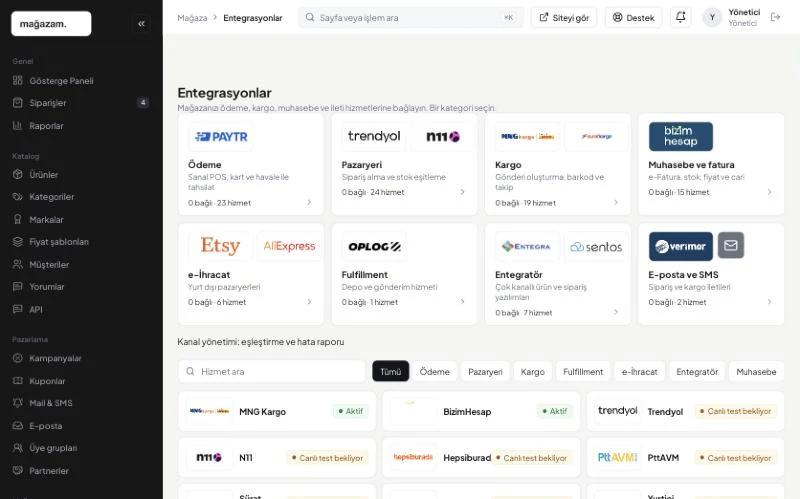Viewport: 800px width, 499px height.
Task: Open Partnerler handshake icon in sidebar
Action: pos(18,470)
